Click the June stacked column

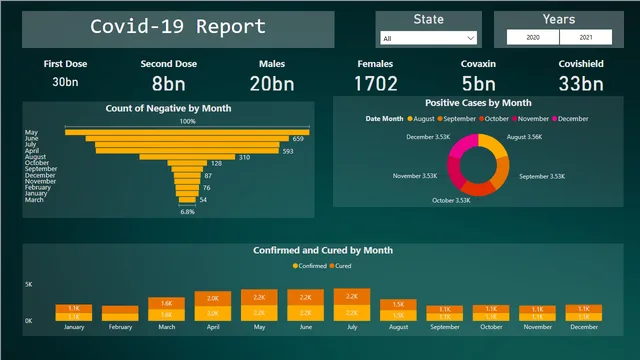(305, 305)
